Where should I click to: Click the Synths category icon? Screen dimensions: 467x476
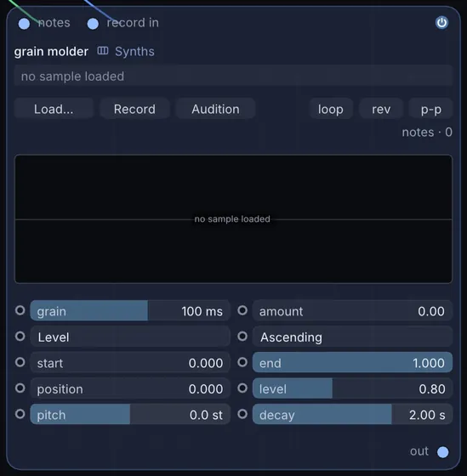click(x=103, y=51)
